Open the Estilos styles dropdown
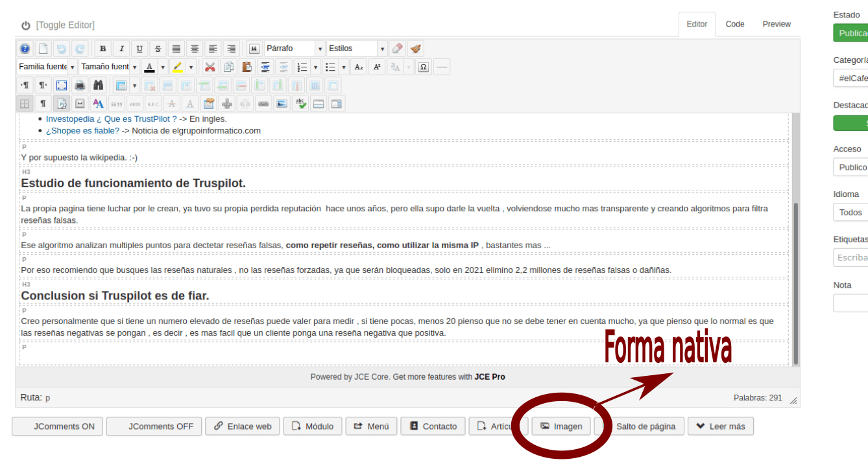The image size is (868, 464). pyautogui.click(x=357, y=49)
